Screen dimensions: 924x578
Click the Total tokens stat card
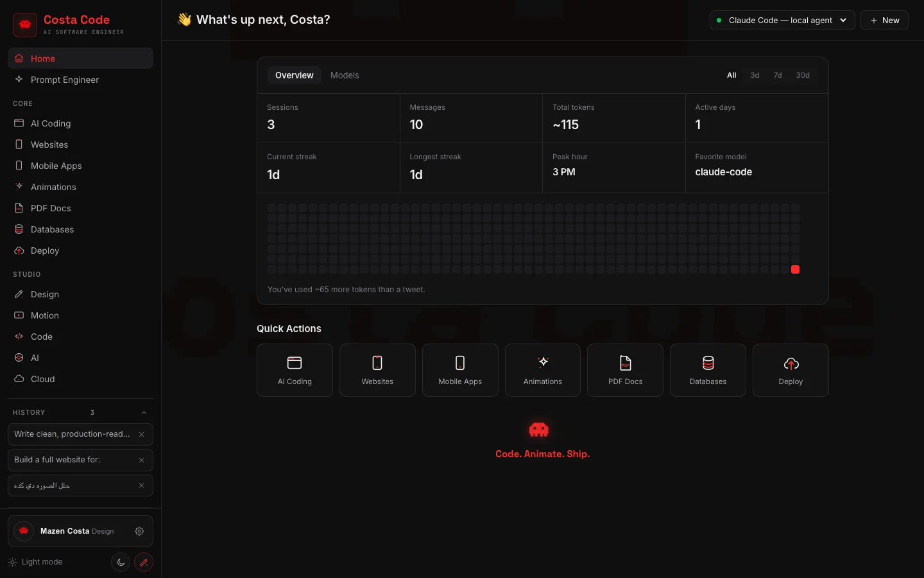click(614, 118)
